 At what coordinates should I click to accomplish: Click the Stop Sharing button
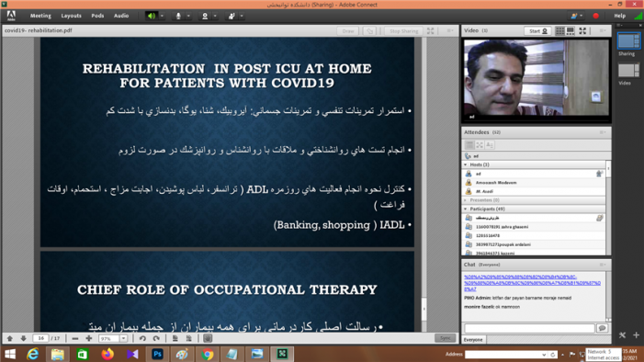(403, 31)
